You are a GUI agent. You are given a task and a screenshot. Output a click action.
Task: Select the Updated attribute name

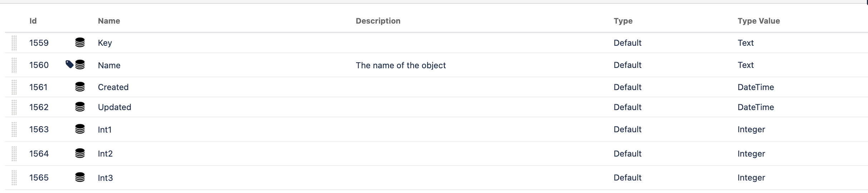tap(114, 107)
